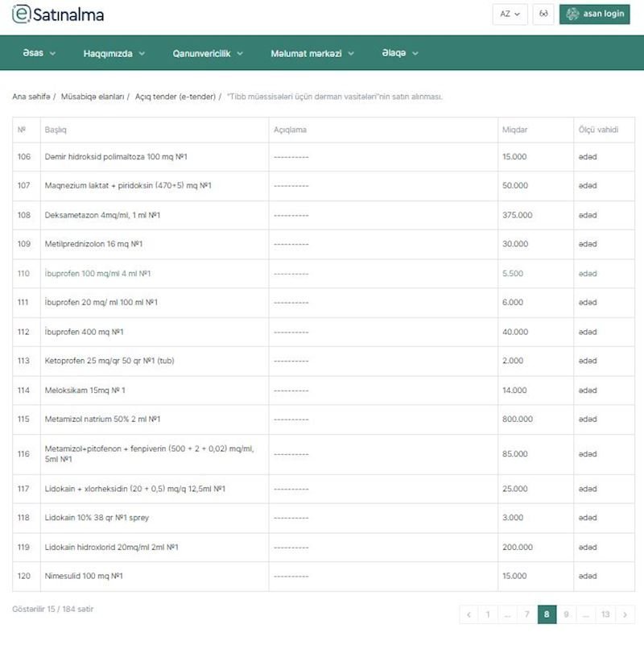Expand the Əlaqə menu
Viewport: 644px width, 645px height.
point(400,53)
